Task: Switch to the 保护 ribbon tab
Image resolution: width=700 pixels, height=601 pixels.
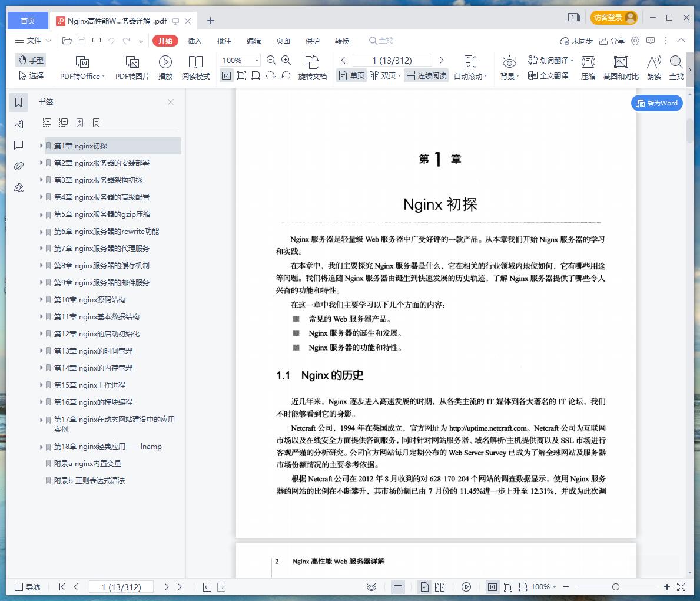Action: pos(313,41)
